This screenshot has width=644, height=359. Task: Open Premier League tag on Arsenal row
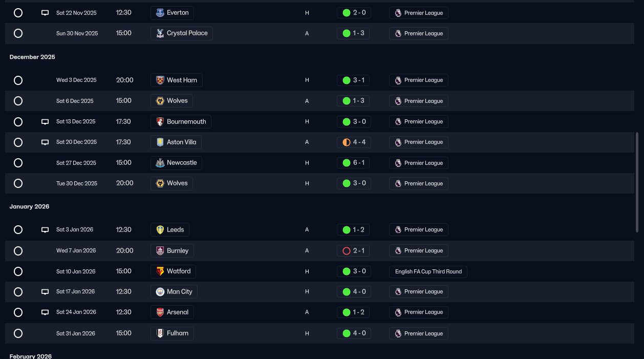coord(419,312)
